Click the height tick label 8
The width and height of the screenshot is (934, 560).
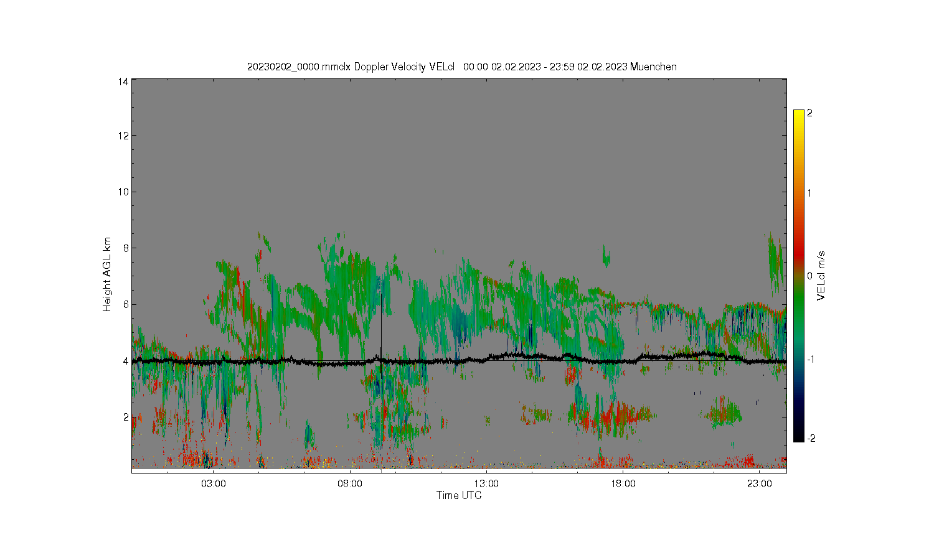point(126,248)
